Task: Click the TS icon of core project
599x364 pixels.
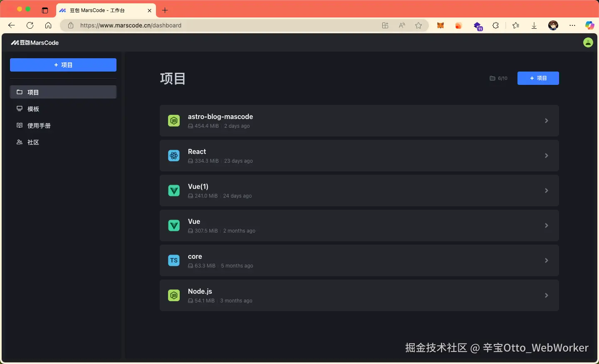Action: point(174,260)
